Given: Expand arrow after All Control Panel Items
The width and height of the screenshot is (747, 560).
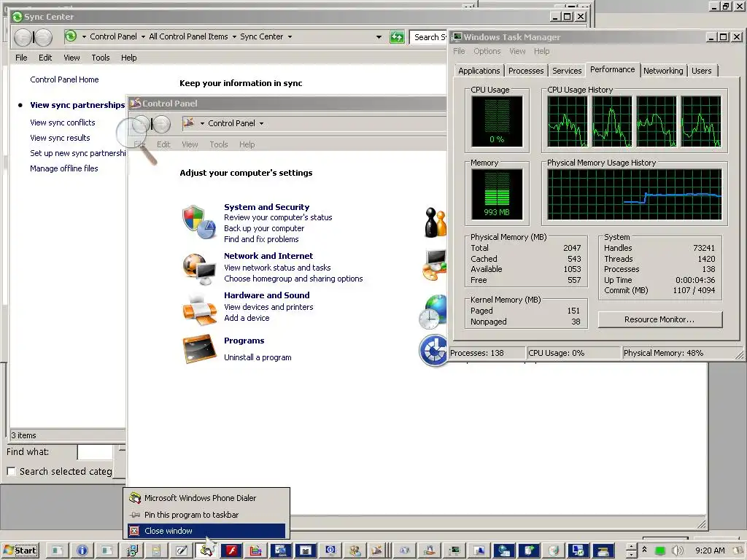Looking at the screenshot, I should pyautogui.click(x=234, y=36).
